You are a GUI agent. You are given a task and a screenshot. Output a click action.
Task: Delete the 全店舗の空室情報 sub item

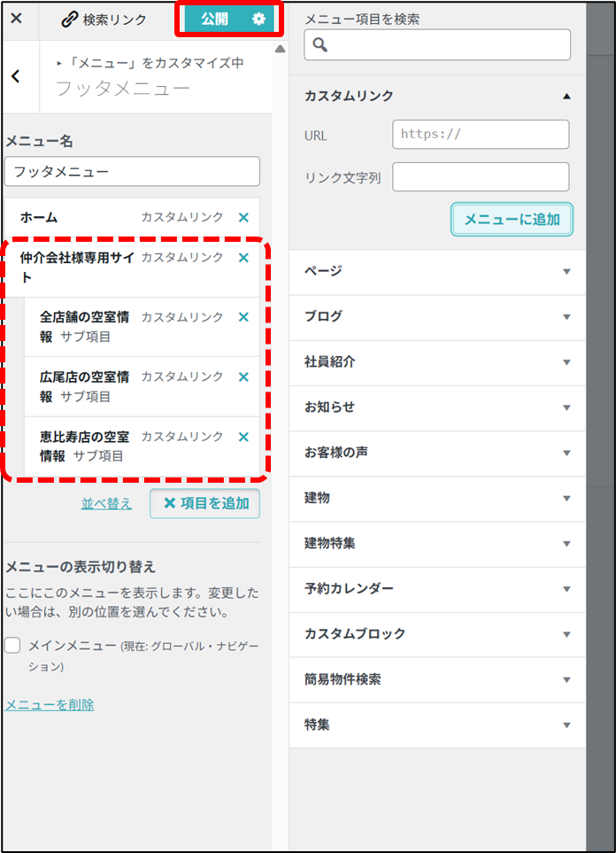coord(243,317)
